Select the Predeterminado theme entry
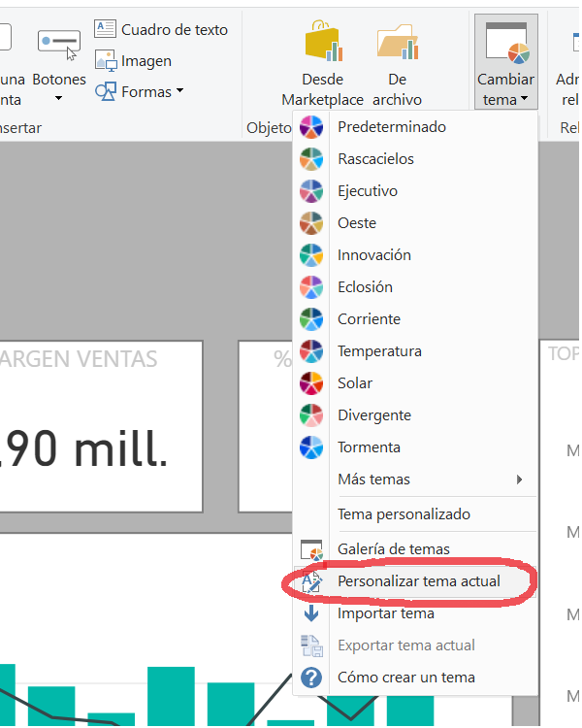582x728 pixels. [415, 127]
